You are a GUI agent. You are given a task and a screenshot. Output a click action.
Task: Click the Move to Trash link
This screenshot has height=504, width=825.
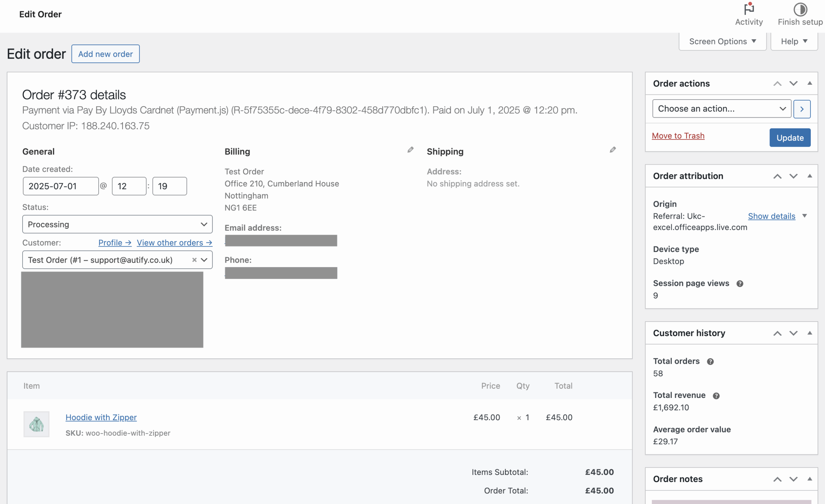[x=678, y=136]
